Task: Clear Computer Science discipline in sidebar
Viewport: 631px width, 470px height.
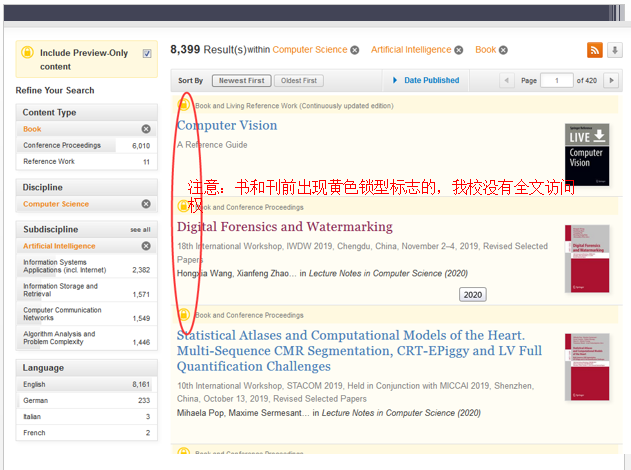Action: point(146,204)
